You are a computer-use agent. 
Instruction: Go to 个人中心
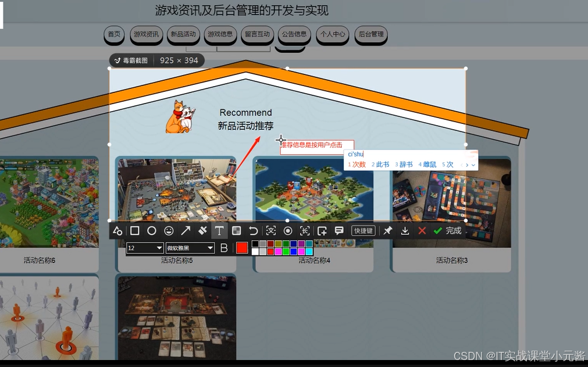click(333, 34)
